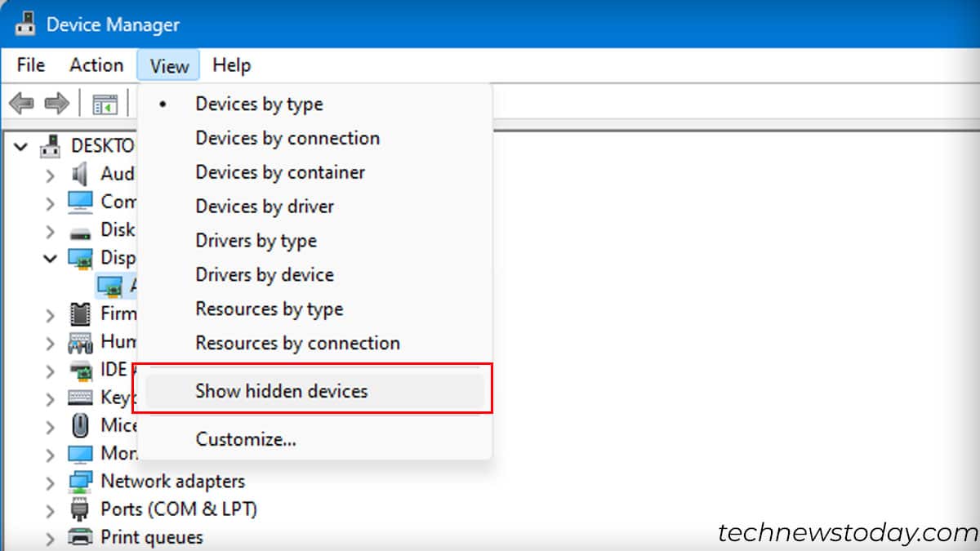Expand the Computer category chevron
Image resolution: width=980 pixels, height=551 pixels.
click(x=51, y=202)
